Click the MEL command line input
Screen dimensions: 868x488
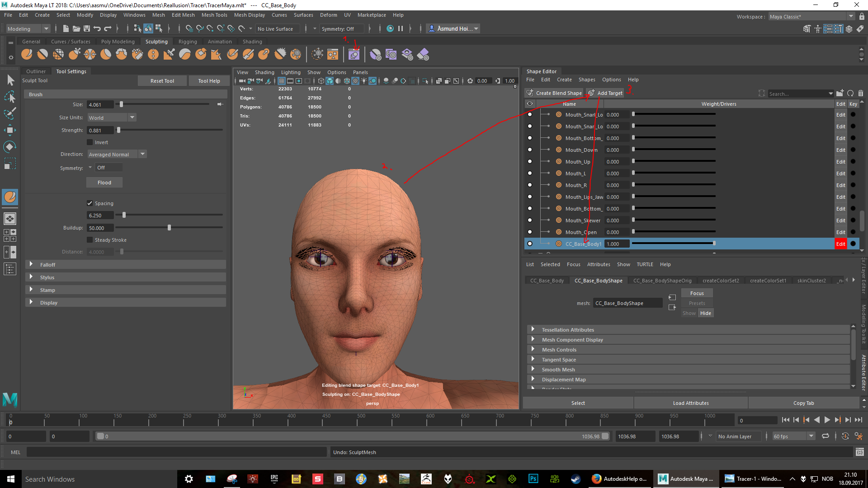[x=176, y=452]
